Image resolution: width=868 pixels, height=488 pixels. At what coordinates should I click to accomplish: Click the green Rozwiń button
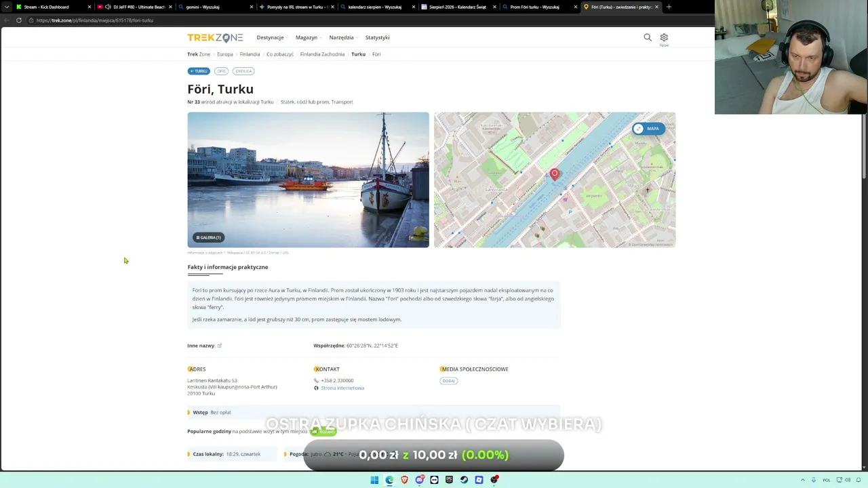pos(323,432)
